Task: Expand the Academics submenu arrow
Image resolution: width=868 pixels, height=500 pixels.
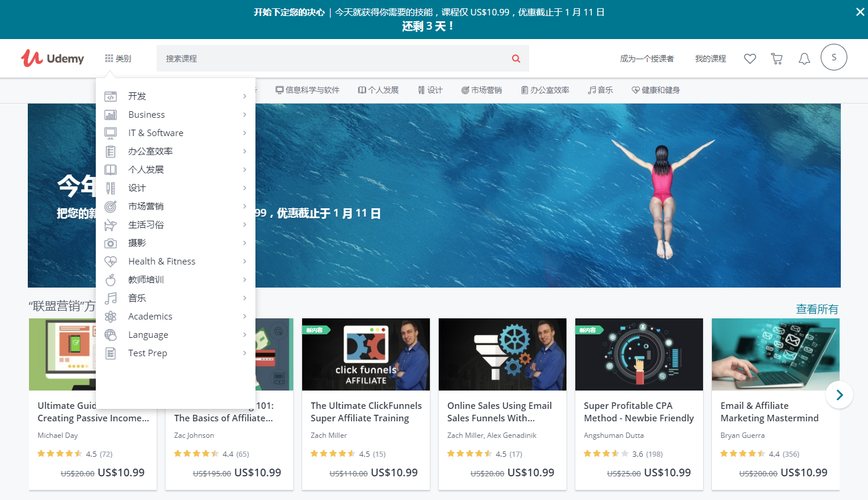Action: pos(244,317)
